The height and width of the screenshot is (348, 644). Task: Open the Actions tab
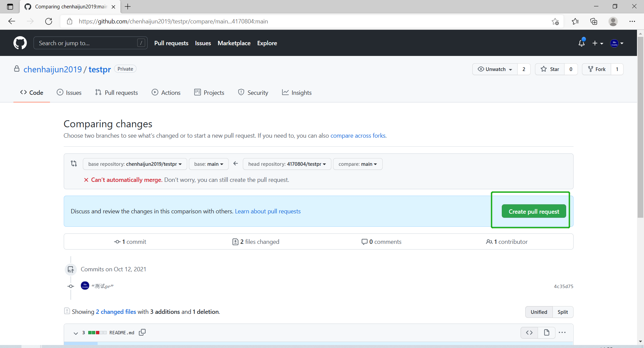[166, 93]
